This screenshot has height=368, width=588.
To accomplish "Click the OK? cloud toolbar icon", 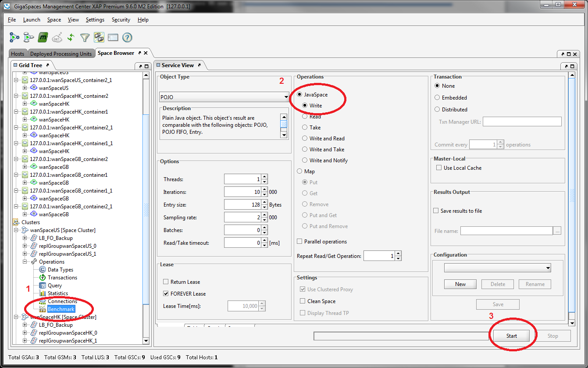I will point(57,38).
